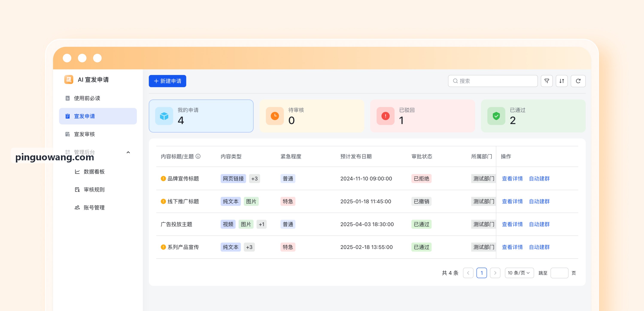Click the warning icon beside 线下推广标题
644x311 pixels.
(x=163, y=201)
